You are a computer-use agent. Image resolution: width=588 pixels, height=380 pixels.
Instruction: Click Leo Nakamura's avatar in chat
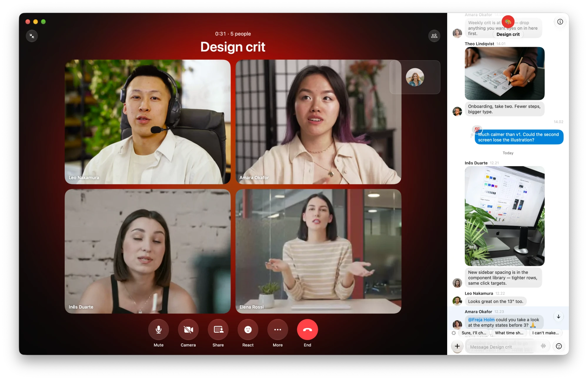tap(457, 301)
